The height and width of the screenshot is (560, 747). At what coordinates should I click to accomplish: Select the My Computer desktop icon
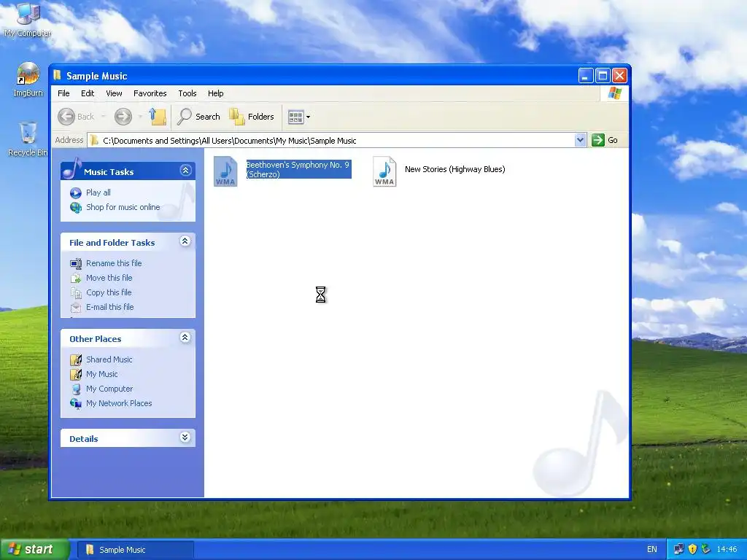pos(28,19)
